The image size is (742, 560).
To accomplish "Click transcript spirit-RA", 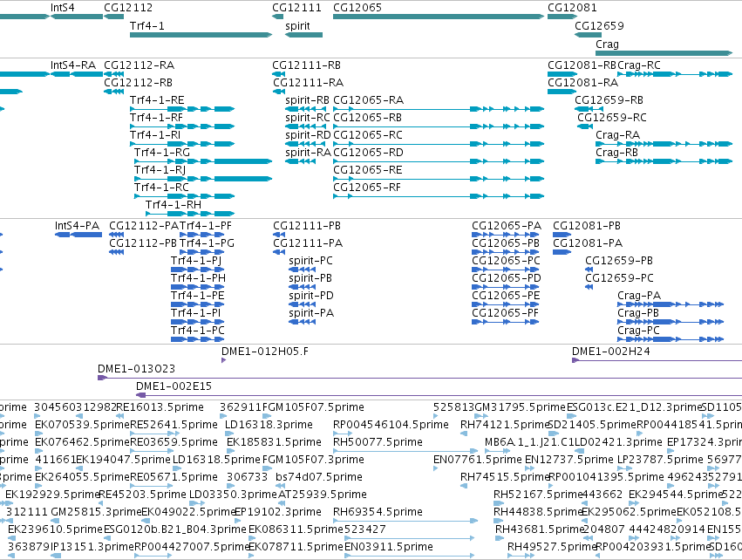I will [x=308, y=153].
